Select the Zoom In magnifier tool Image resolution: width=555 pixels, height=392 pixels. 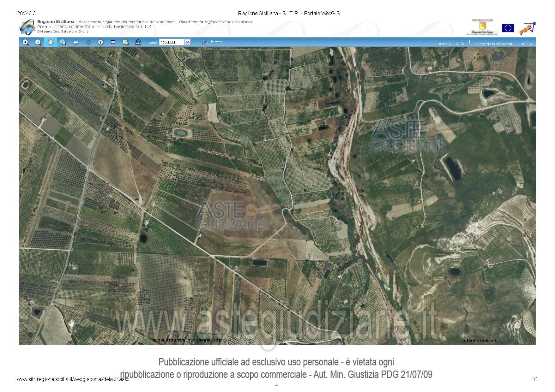tap(26, 42)
